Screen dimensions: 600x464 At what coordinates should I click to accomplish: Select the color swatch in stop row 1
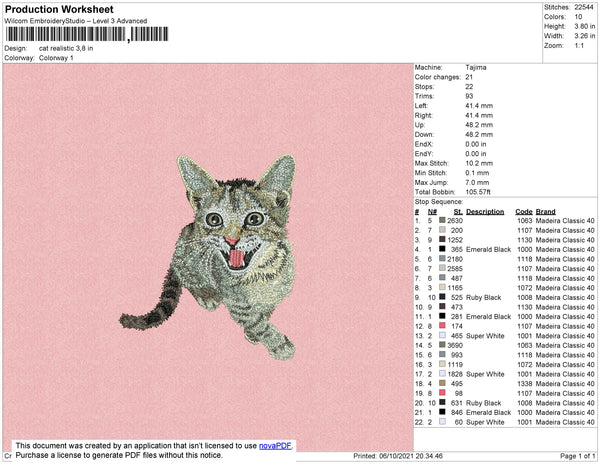(442, 220)
